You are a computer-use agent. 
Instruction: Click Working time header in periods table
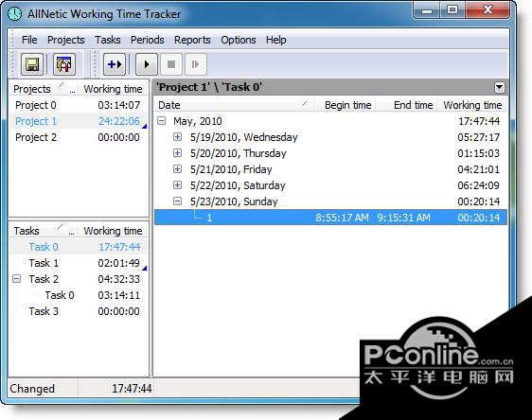coord(472,105)
